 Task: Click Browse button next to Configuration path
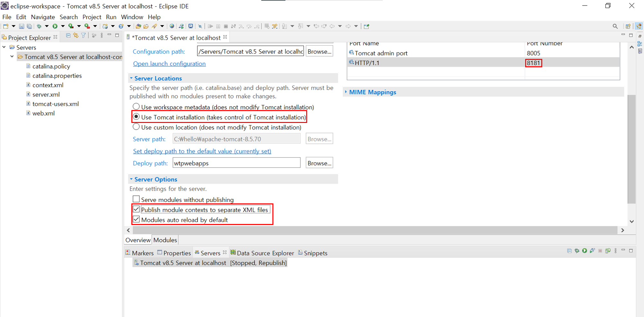point(319,51)
